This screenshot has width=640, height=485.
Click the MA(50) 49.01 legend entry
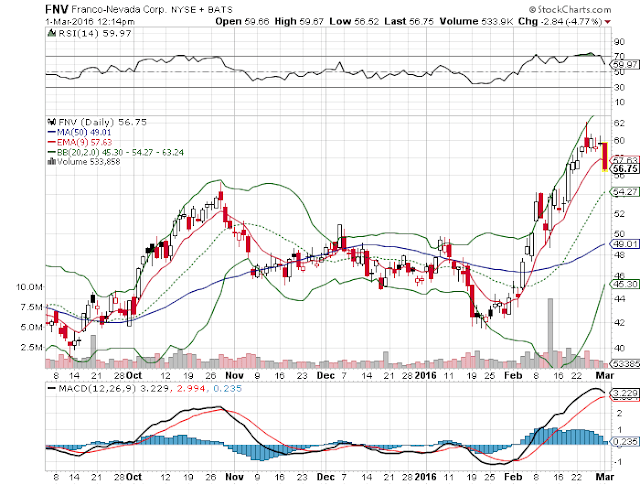[79, 132]
